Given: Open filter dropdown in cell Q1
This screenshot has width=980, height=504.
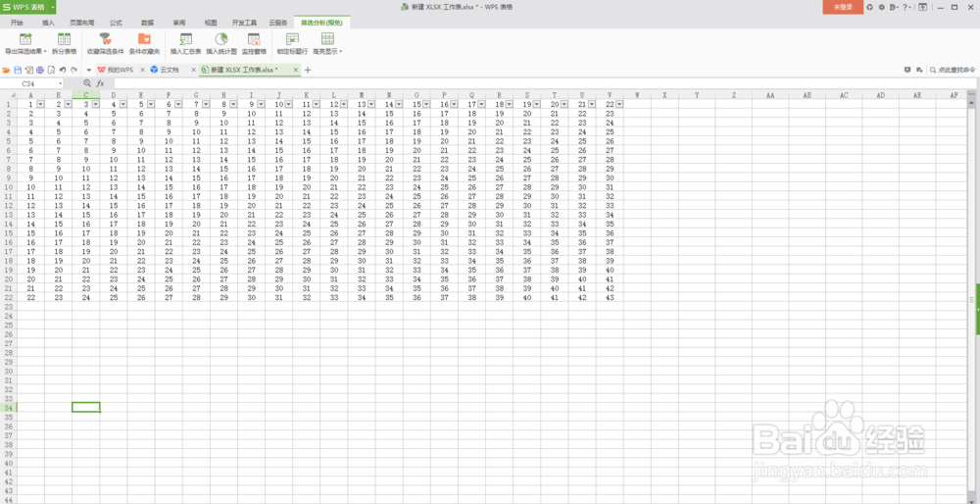Looking at the screenshot, I should click(x=481, y=104).
